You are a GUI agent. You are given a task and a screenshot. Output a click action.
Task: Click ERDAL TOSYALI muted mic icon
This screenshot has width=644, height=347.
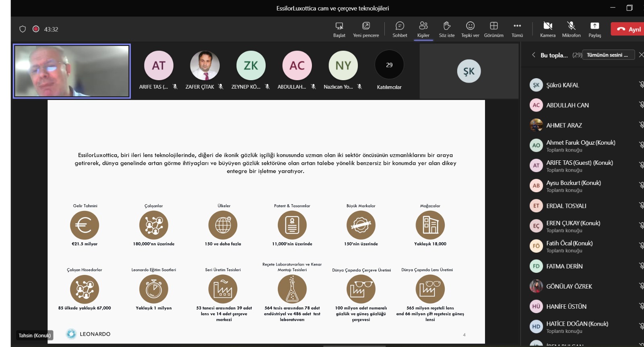(641, 206)
